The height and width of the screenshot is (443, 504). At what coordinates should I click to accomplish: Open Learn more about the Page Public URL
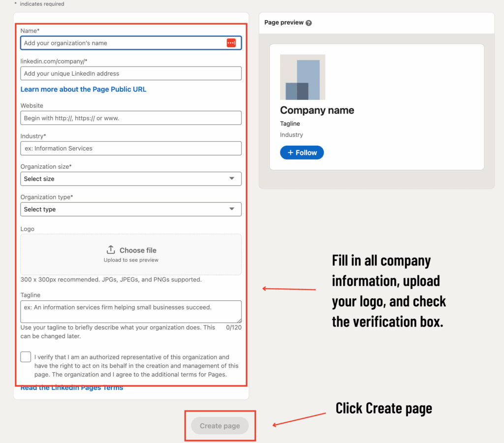(83, 89)
